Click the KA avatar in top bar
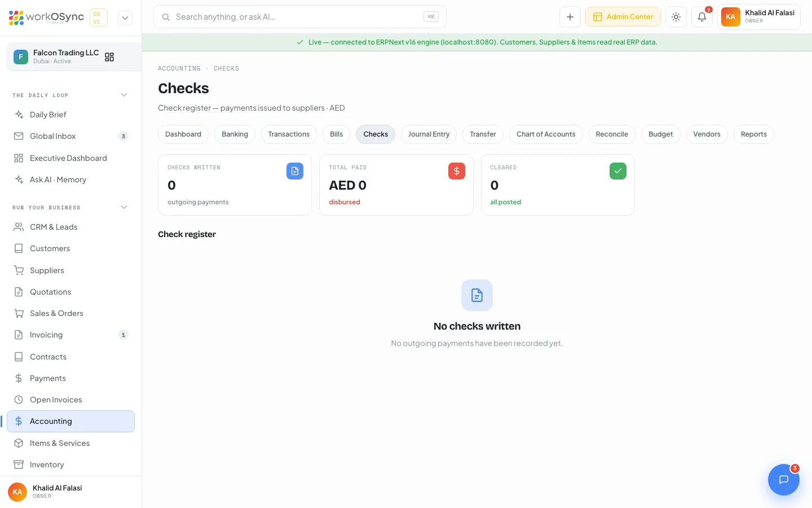This screenshot has width=812, height=508. point(731,17)
